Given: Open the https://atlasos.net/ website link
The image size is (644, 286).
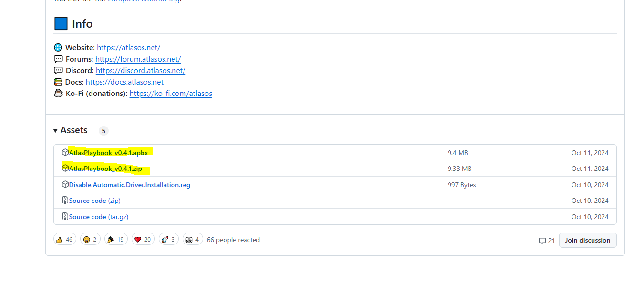Looking at the screenshot, I should [x=128, y=48].
